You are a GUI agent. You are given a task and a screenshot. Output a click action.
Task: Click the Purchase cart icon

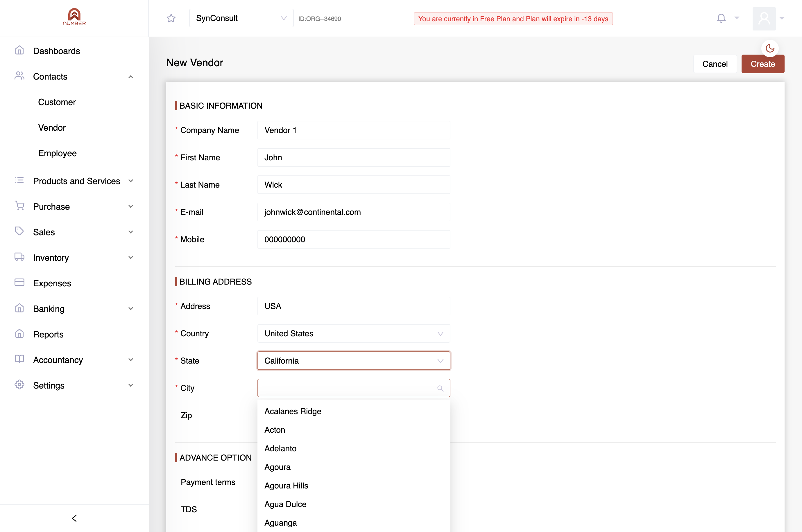click(19, 206)
